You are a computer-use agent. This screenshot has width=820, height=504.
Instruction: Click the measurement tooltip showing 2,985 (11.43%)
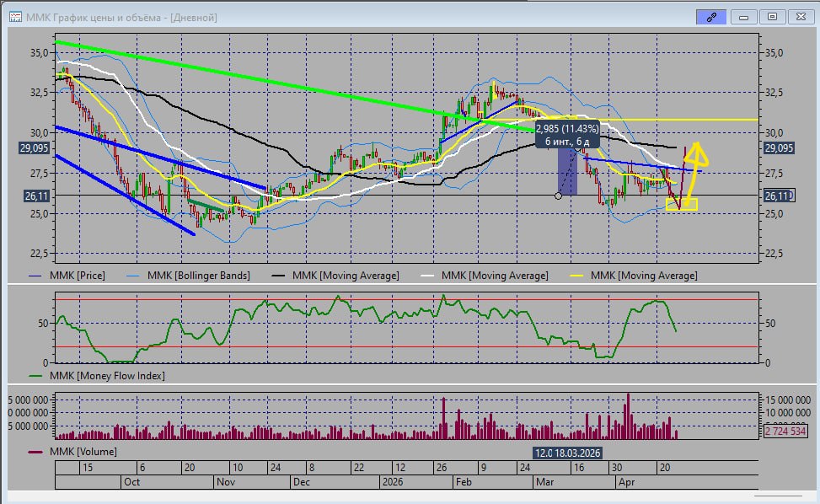(567, 135)
